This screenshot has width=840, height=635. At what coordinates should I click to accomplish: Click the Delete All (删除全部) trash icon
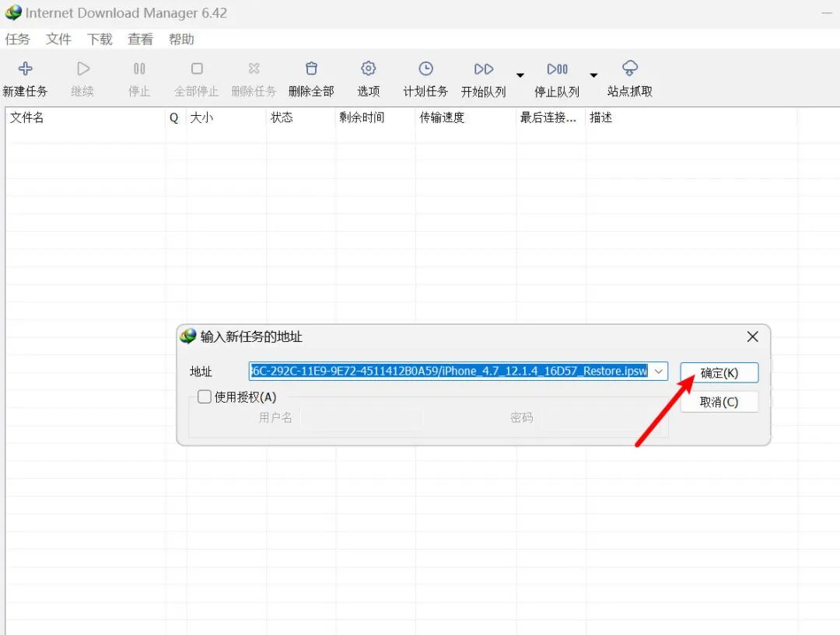click(311, 68)
